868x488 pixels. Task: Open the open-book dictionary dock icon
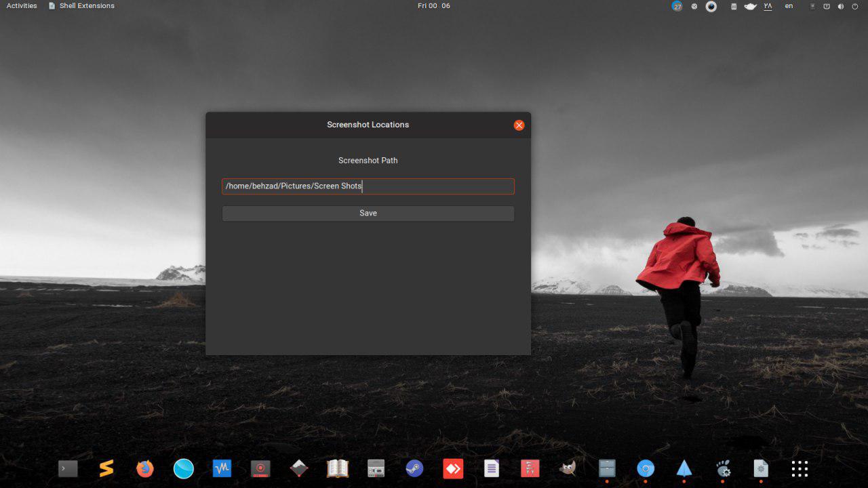point(337,468)
